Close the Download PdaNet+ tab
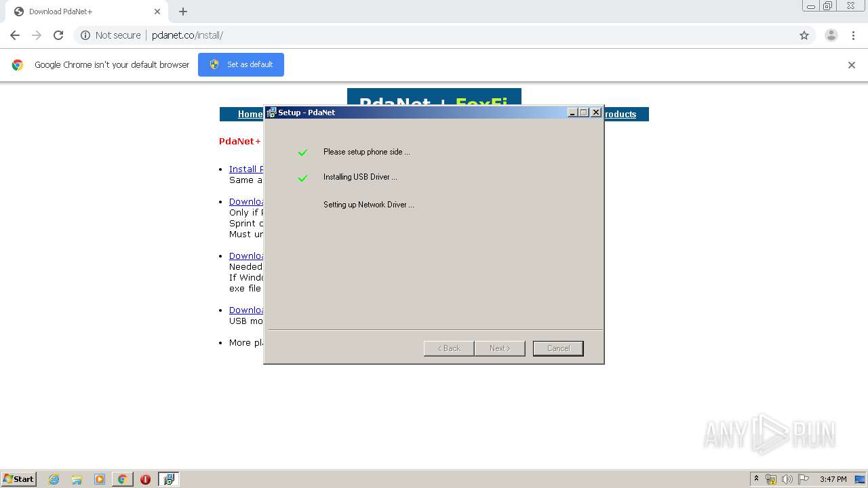Viewport: 868px width, 488px height. pyautogui.click(x=157, y=12)
